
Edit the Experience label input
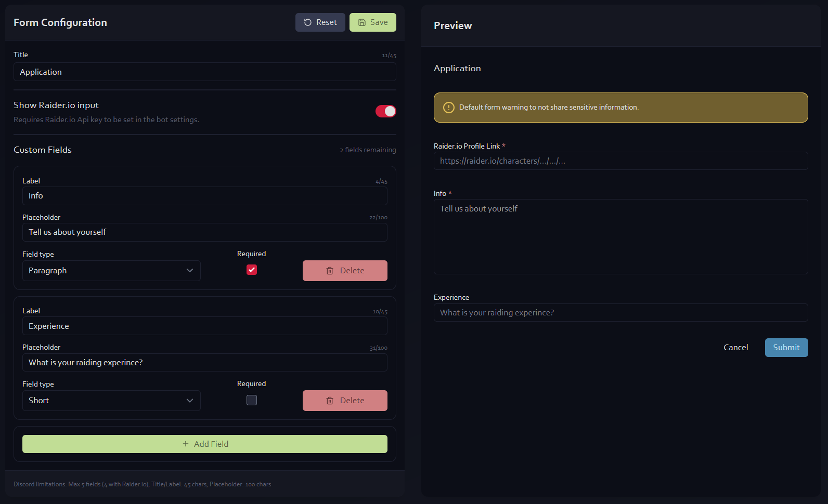coord(204,326)
